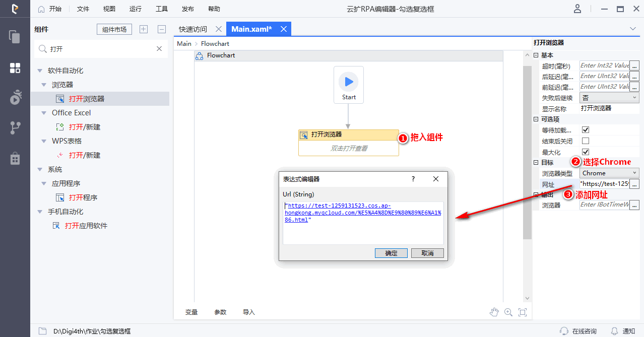The height and width of the screenshot is (337, 644).
Task: Click the zoom magnifier icon on canvas
Action: pos(508,312)
